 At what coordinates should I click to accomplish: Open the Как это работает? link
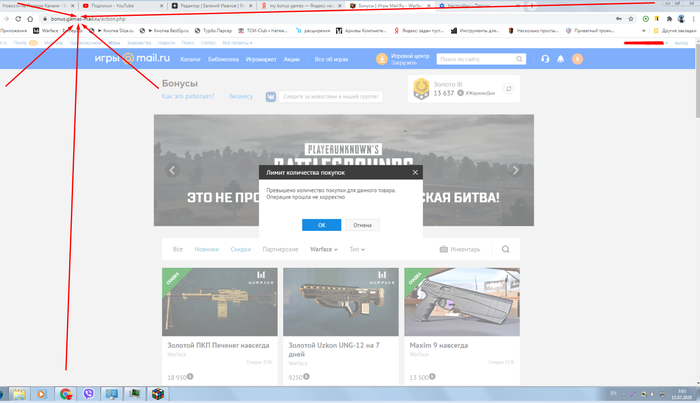click(x=188, y=96)
